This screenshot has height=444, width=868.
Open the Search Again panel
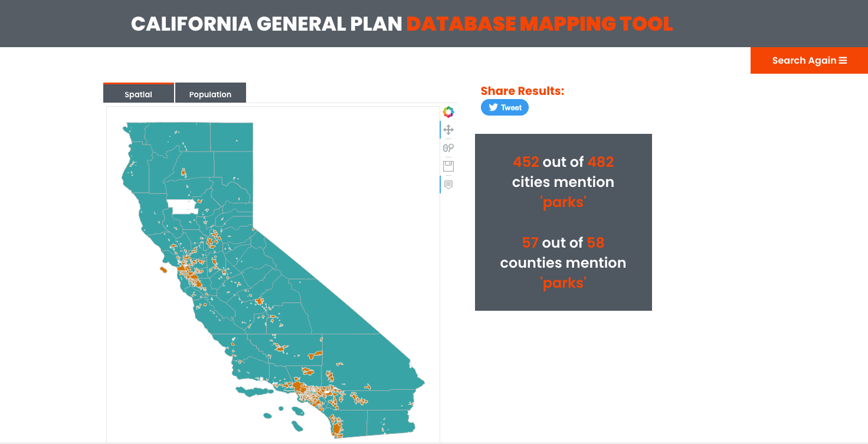point(805,60)
